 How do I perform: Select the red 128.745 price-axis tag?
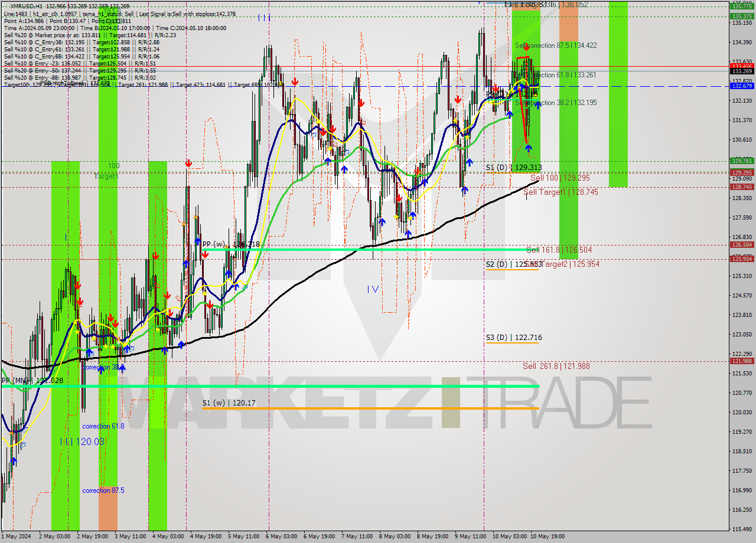point(742,187)
